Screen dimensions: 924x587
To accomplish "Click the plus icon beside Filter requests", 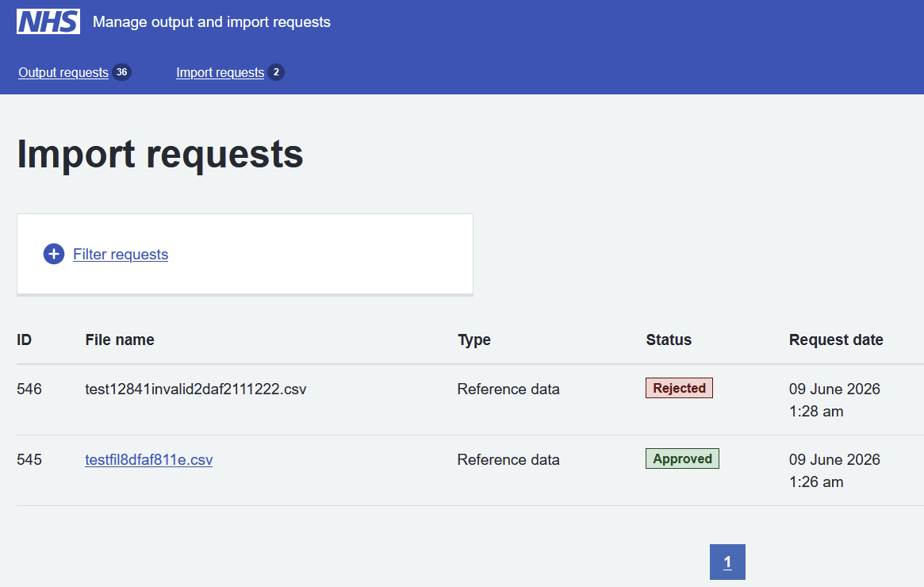I will point(54,254).
